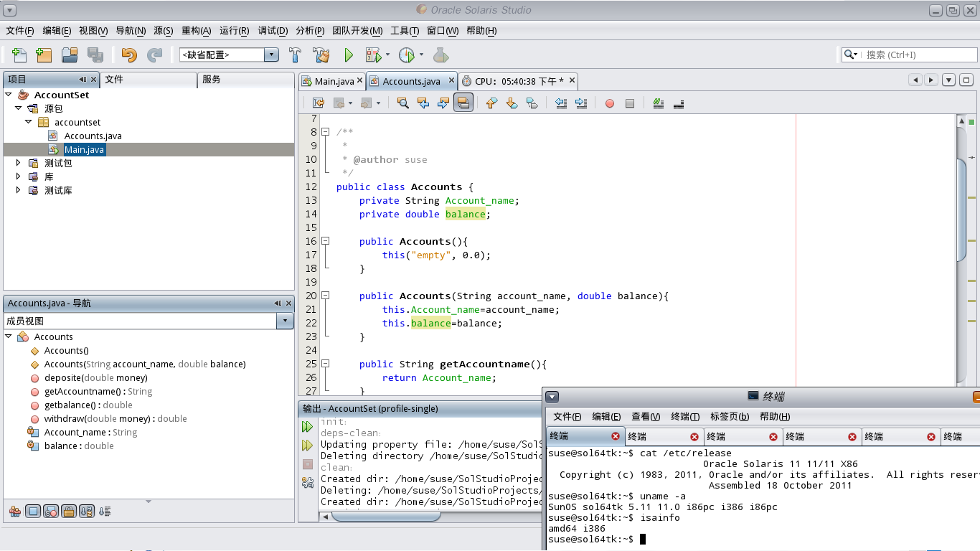Expand the 库 libraries node
980x551 pixels.
click(19, 176)
